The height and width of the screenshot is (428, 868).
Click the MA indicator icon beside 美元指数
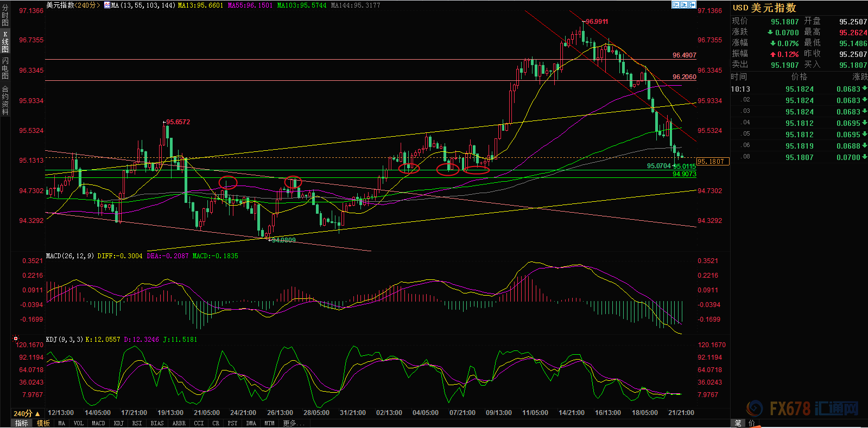click(107, 5)
